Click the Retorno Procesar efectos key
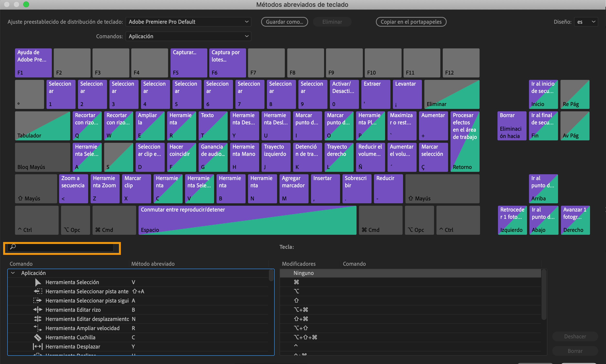The image size is (606, 364). point(465,142)
